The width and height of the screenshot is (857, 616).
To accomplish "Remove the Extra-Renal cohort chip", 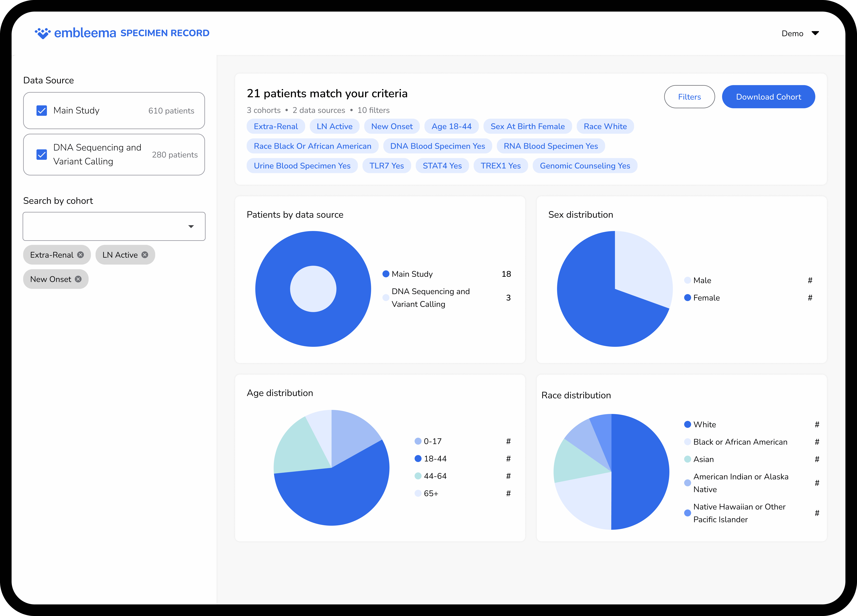I will point(80,255).
